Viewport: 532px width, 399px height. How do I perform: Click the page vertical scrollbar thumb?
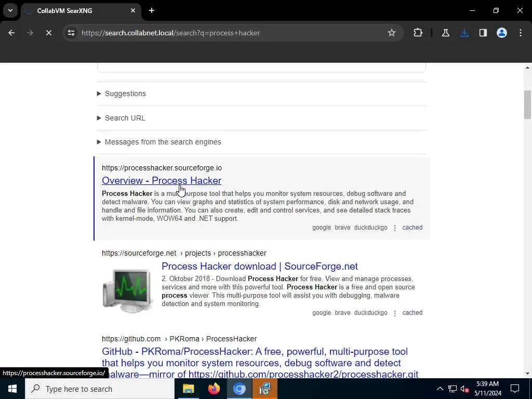tap(527, 104)
